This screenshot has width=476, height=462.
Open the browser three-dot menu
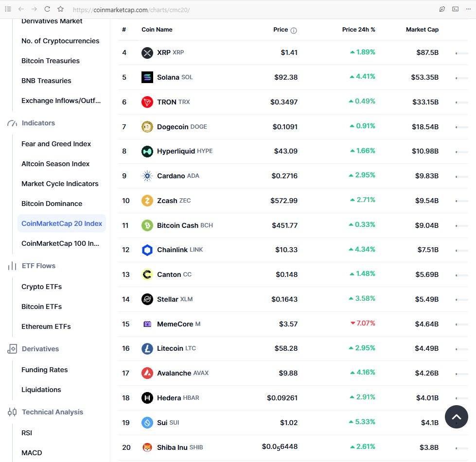pos(468,9)
